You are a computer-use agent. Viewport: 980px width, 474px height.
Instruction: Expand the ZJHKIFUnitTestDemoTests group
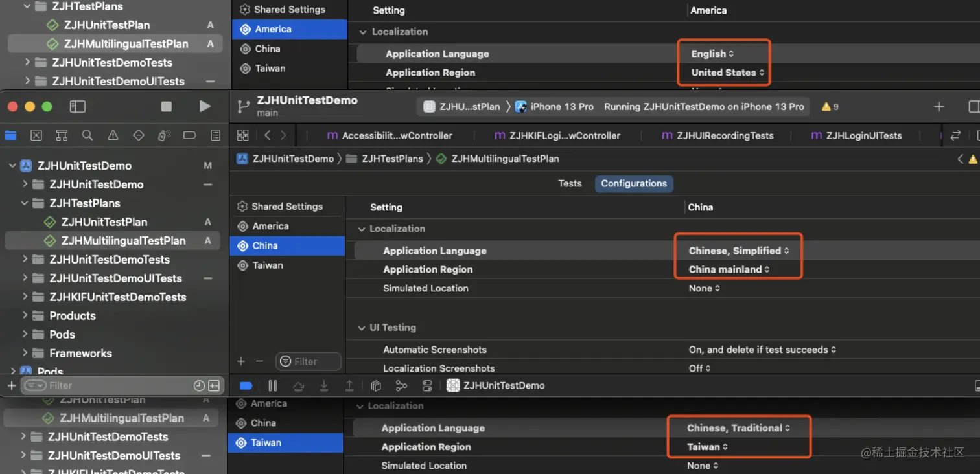coord(27,297)
